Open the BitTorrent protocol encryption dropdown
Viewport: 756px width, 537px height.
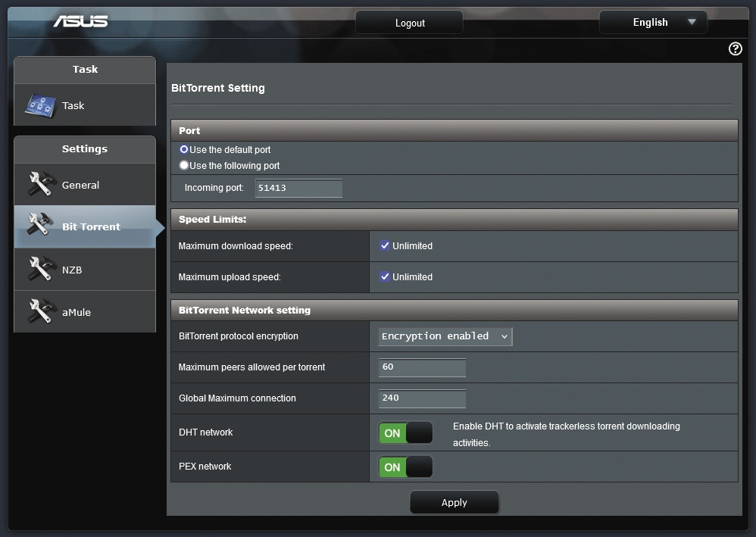pos(445,336)
